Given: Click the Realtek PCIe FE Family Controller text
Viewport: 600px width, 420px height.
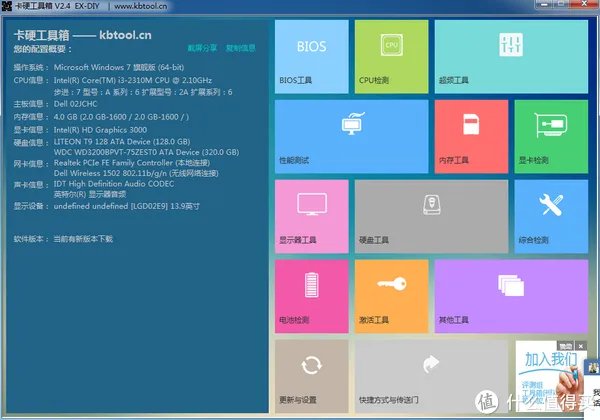Looking at the screenshot, I should (132, 163).
